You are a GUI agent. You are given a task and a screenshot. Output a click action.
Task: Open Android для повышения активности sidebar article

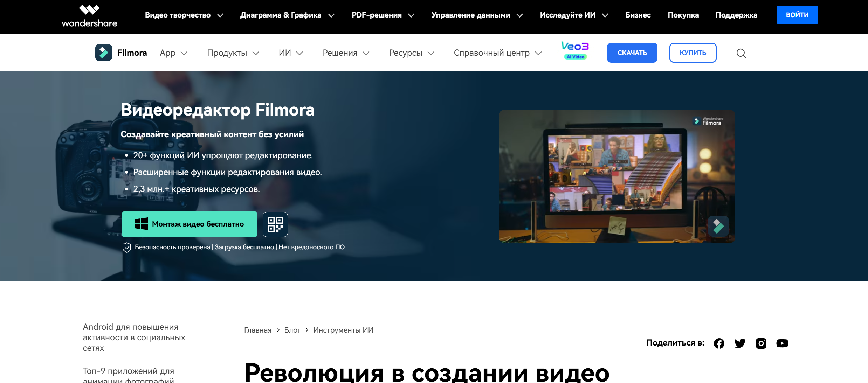pyautogui.click(x=134, y=337)
